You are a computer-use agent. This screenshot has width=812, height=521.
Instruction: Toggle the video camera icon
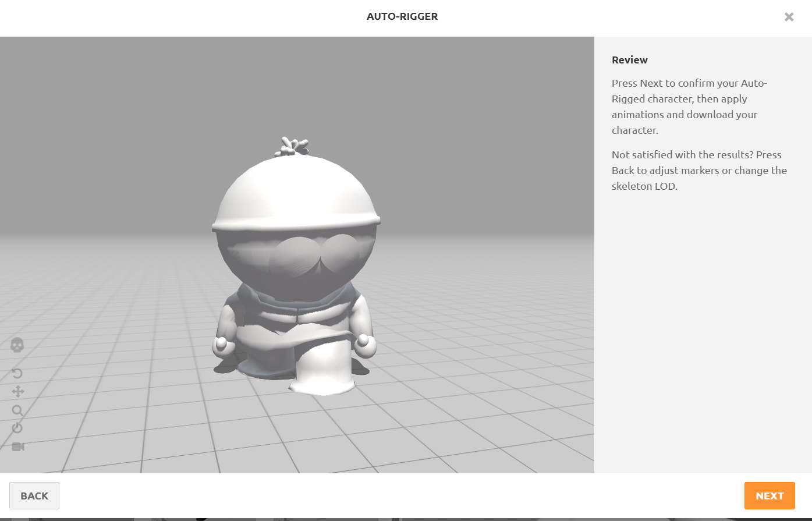point(17,446)
